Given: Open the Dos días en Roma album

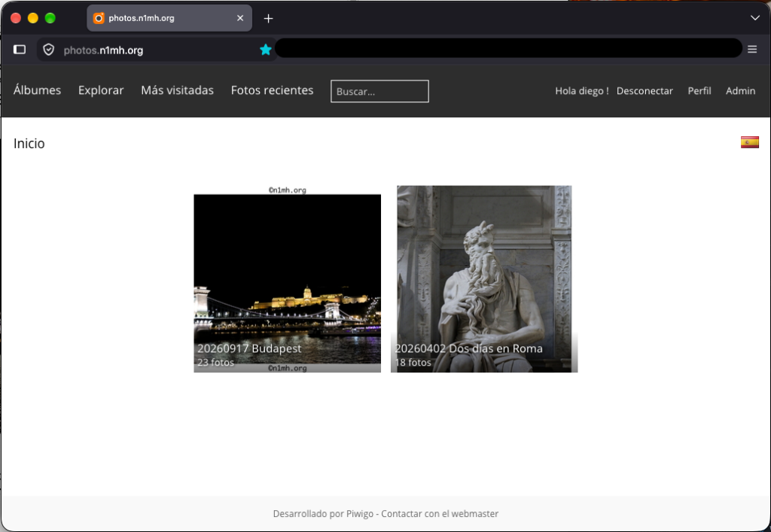Looking at the screenshot, I should pos(484,279).
